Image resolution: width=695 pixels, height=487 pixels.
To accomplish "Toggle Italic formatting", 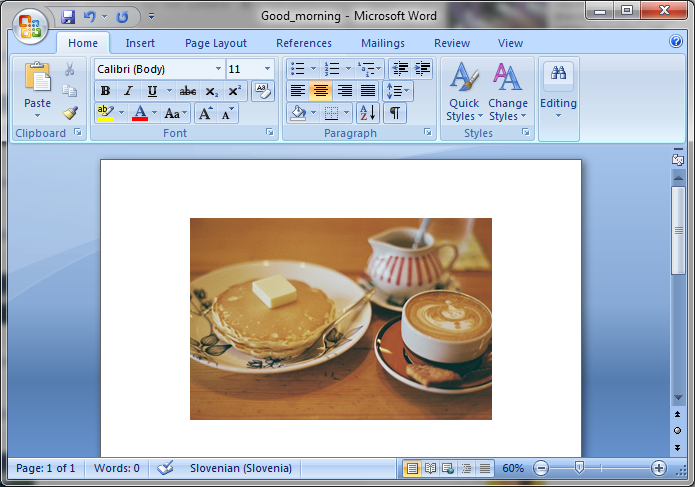I will (x=128, y=91).
